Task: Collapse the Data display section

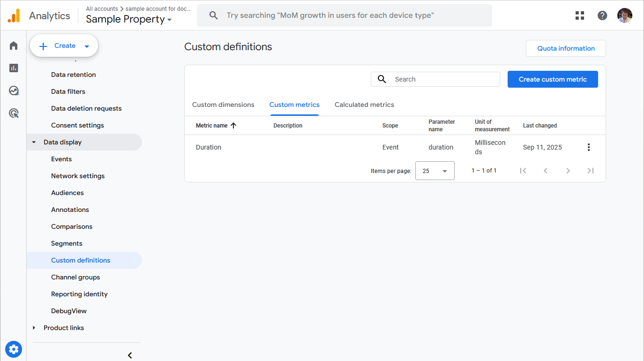Action: point(34,142)
